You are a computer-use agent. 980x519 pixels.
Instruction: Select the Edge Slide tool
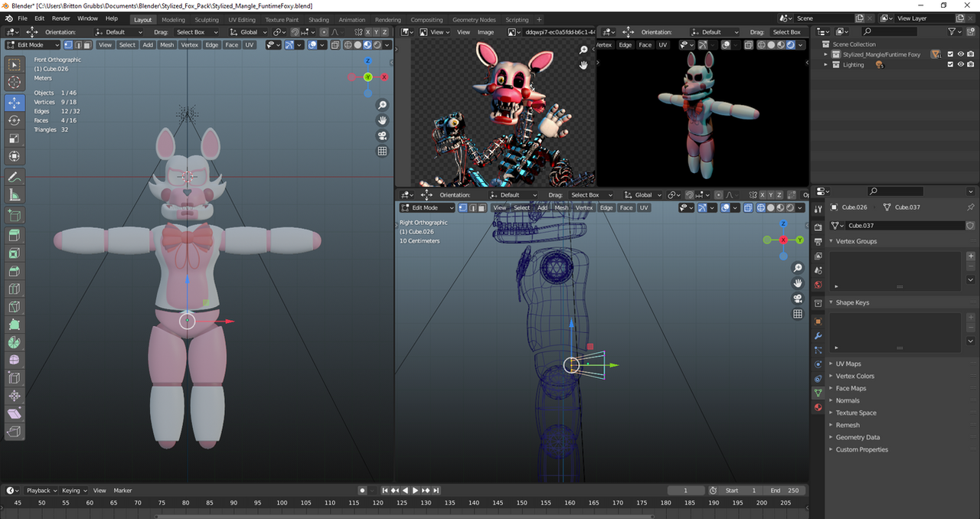[15, 378]
